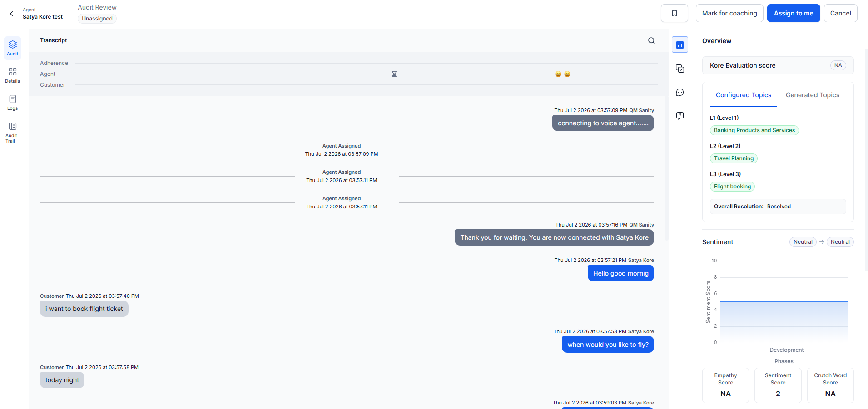Click the Agent timeline row label

[48, 74]
